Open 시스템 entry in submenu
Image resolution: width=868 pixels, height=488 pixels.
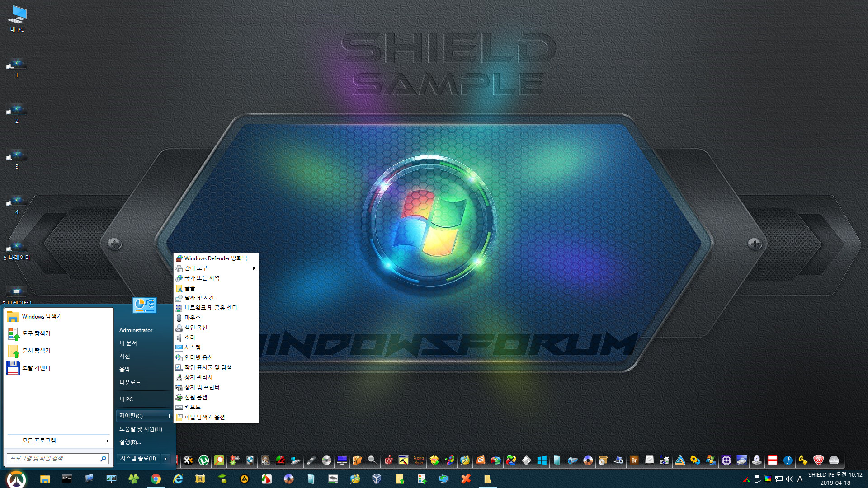216,347
